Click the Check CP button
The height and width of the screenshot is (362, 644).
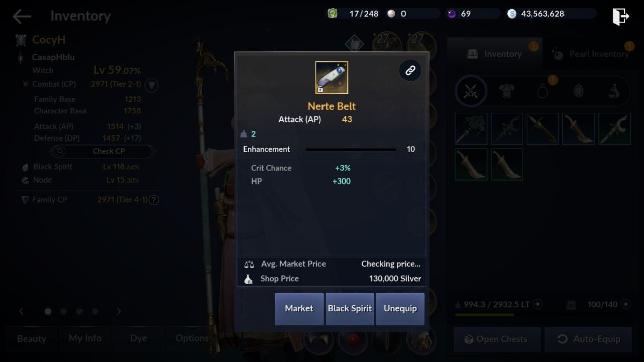(103, 151)
